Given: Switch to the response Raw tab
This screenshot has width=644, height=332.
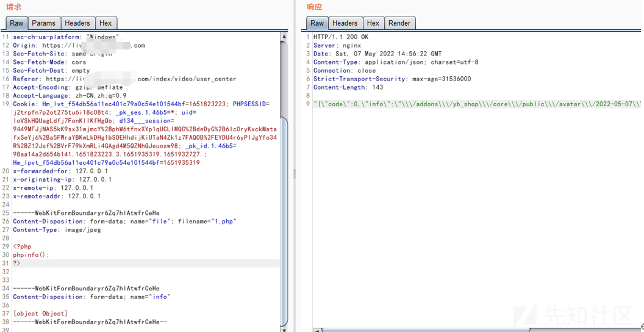Looking at the screenshot, I should [x=317, y=23].
